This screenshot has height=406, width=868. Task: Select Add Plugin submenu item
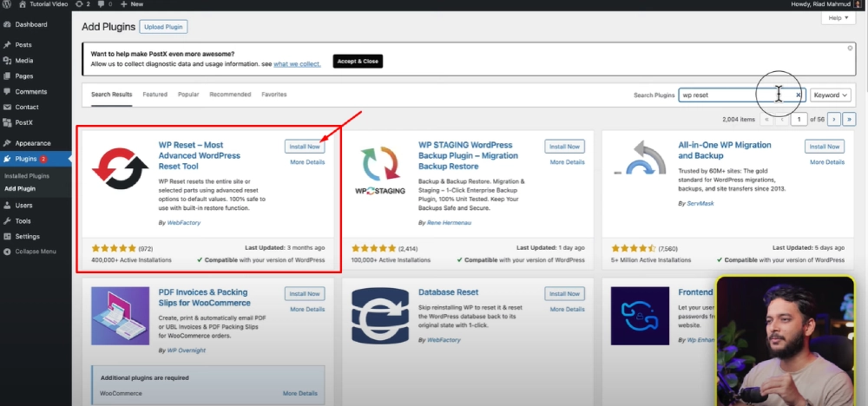pos(20,188)
